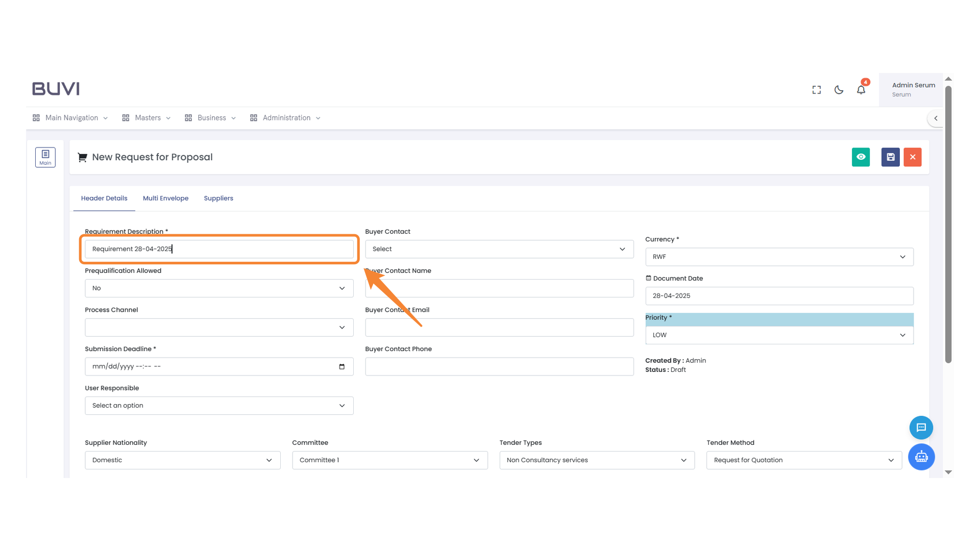Click inside the Buyer Contact Email field
980x551 pixels.
pyautogui.click(x=499, y=327)
